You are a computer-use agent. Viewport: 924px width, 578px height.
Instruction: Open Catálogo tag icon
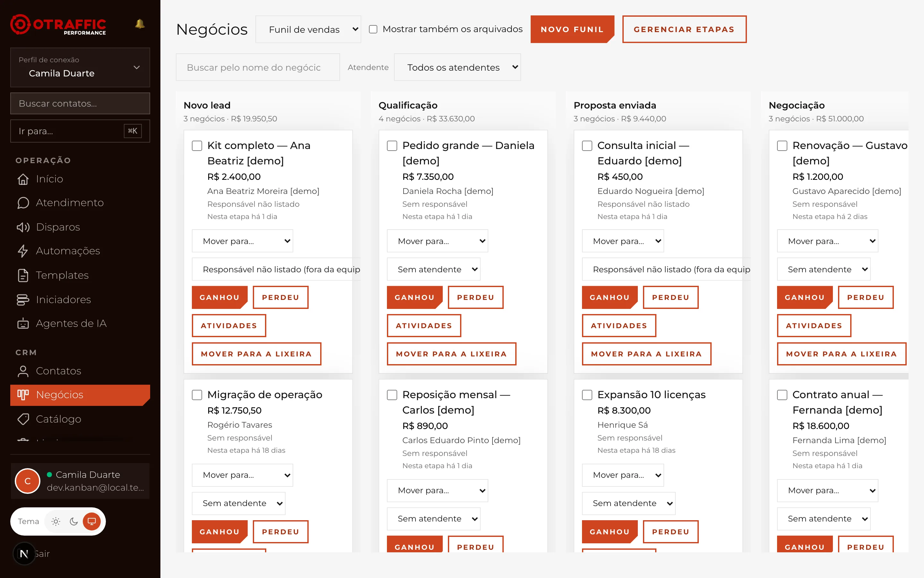tap(23, 419)
